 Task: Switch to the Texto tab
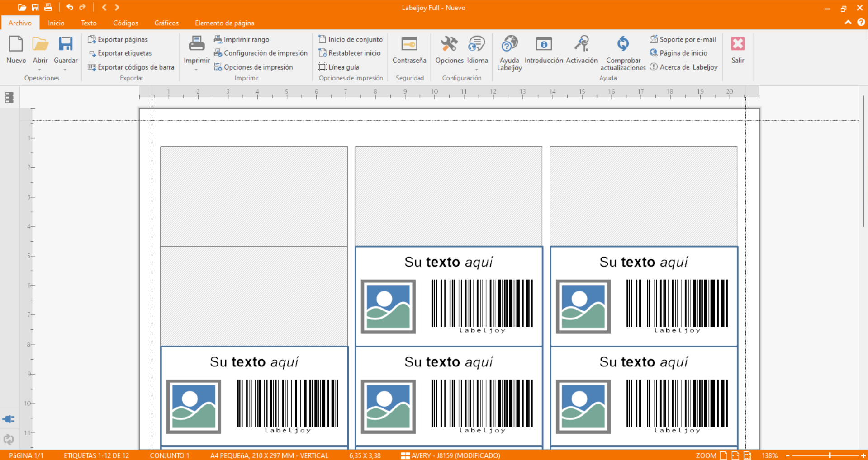pos(89,23)
